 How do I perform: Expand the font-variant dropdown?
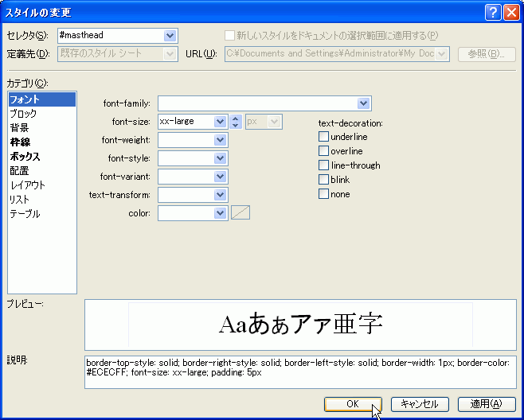[x=220, y=177]
